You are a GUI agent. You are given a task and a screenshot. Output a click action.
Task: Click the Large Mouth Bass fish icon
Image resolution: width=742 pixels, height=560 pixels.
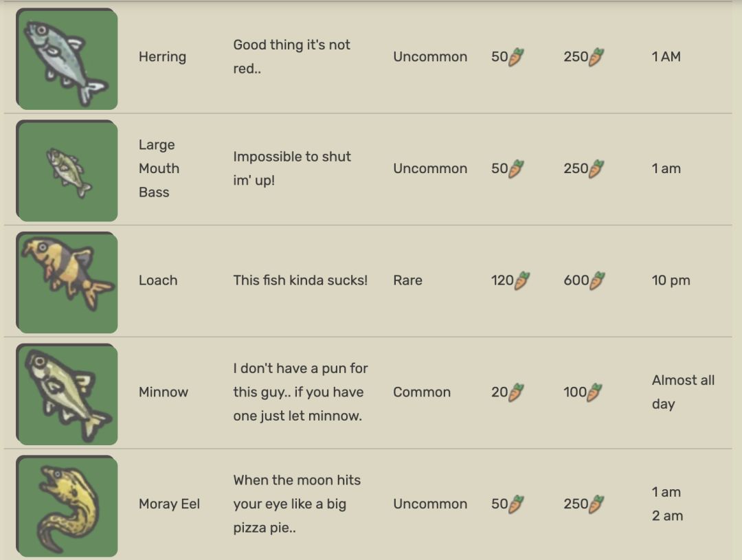pyautogui.click(x=67, y=171)
